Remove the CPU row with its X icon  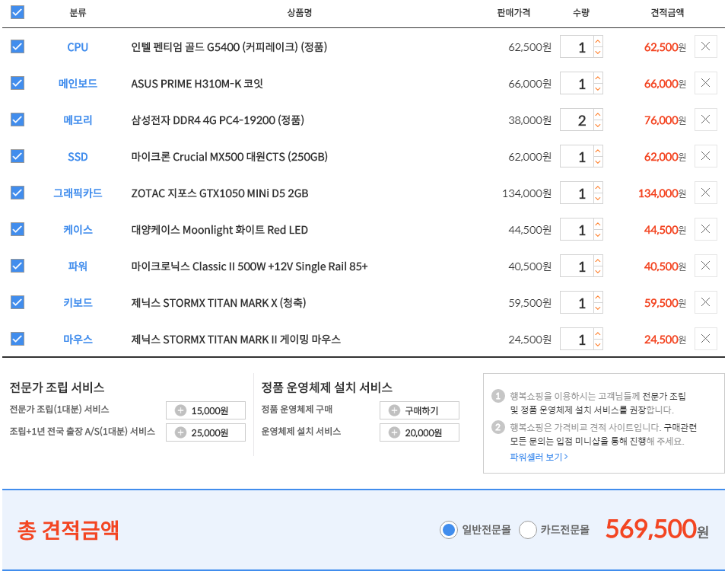pyautogui.click(x=705, y=46)
